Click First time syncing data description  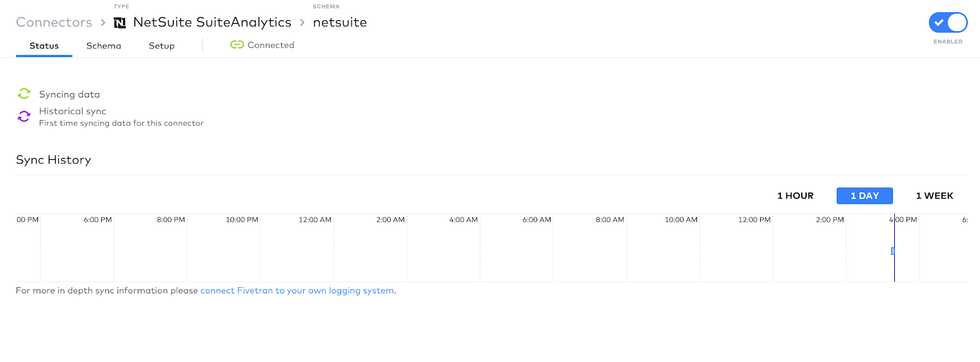point(121,123)
